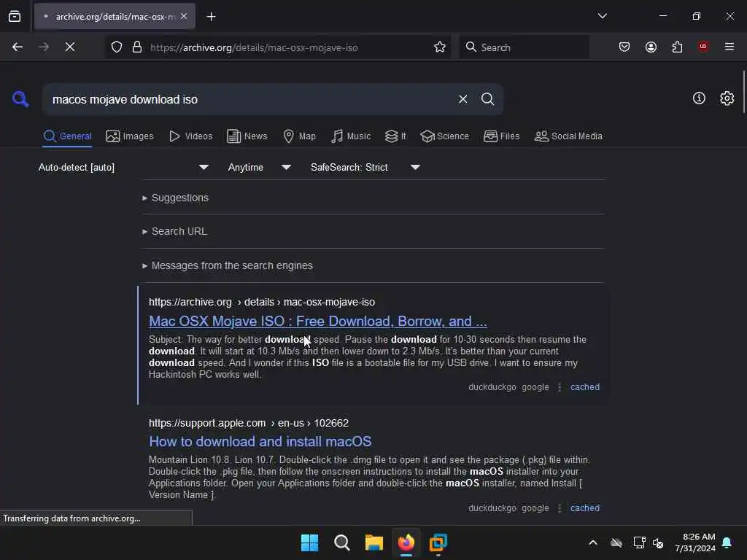Open a new browser tab
The height and width of the screenshot is (560, 747).
tap(211, 17)
